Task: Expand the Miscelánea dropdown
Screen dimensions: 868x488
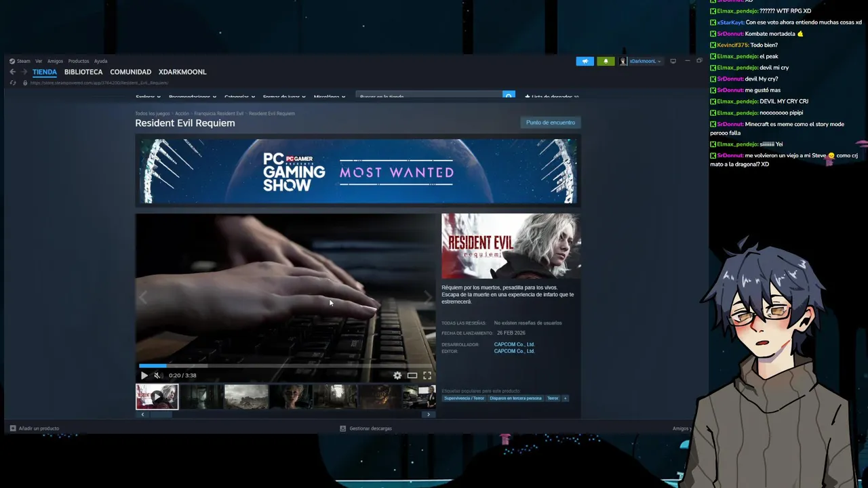Action: tap(330, 97)
